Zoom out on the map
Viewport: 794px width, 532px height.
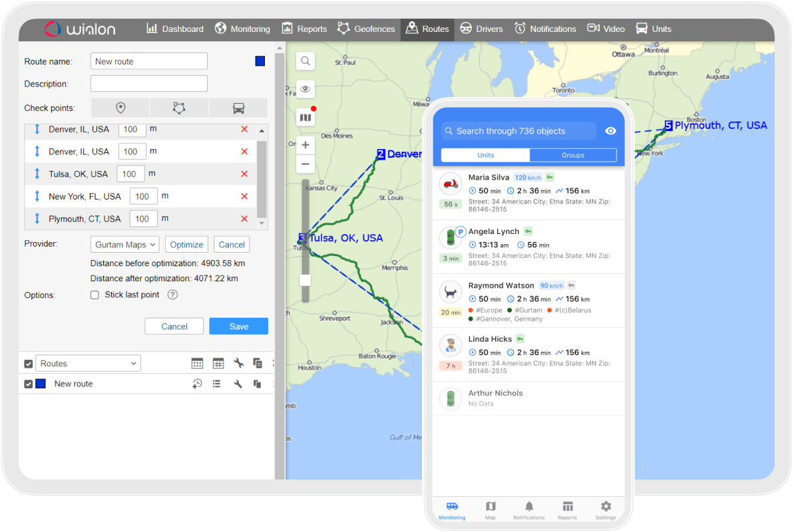coord(305,164)
